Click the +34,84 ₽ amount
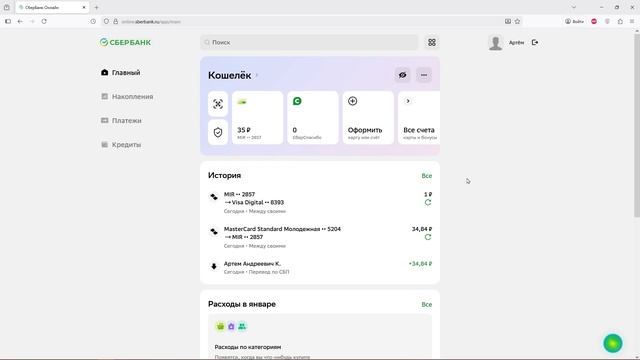This screenshot has width=640, height=360. click(x=420, y=264)
